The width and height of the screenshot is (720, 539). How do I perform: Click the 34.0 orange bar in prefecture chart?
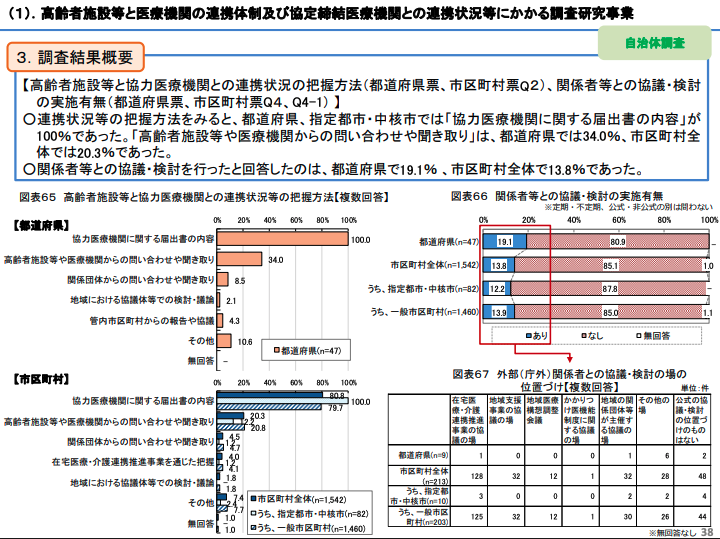240,260
